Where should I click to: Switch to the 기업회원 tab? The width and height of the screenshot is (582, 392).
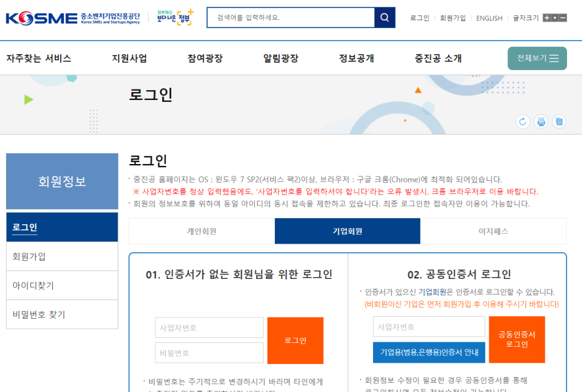point(348,231)
